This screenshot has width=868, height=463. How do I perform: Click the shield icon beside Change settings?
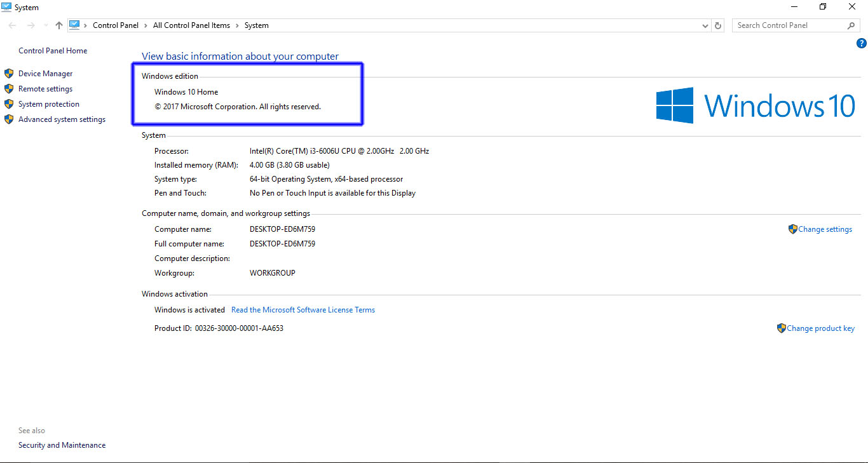coord(792,229)
